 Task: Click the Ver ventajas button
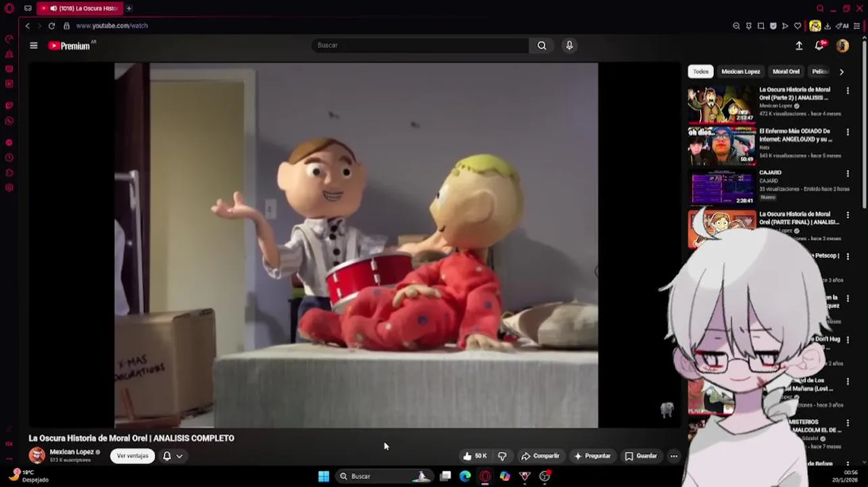[x=132, y=456]
